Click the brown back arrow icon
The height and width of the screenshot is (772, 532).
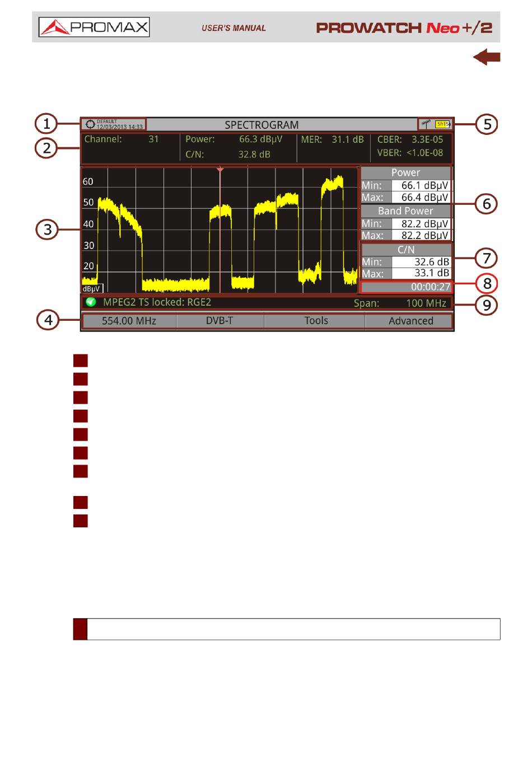click(x=487, y=57)
